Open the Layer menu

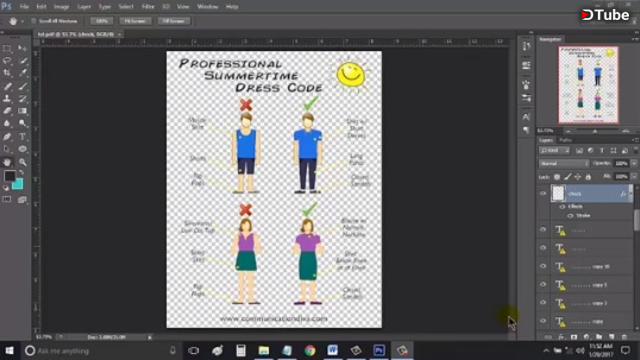tap(84, 7)
